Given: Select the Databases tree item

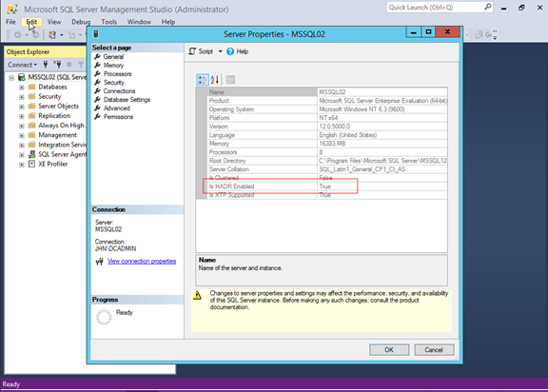Looking at the screenshot, I should tap(52, 87).
